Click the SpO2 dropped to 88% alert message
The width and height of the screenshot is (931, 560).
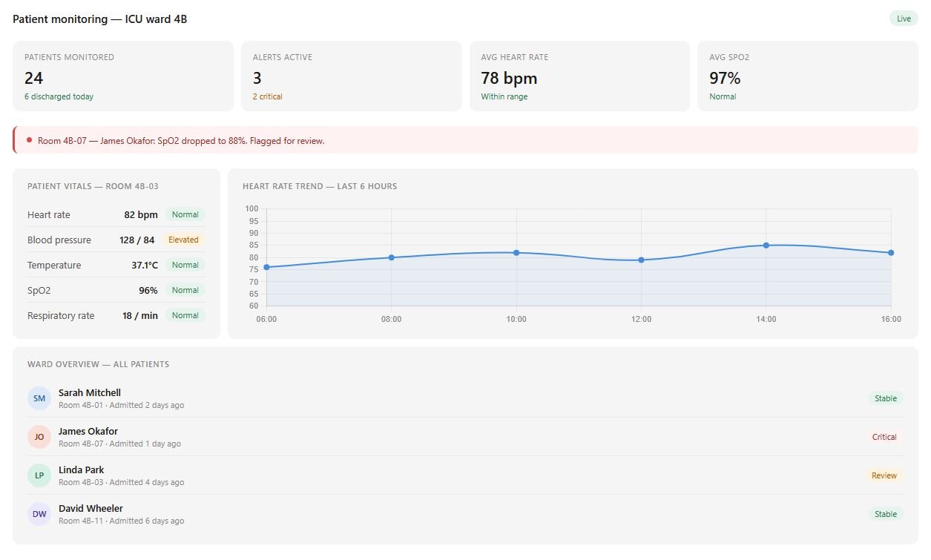181,140
